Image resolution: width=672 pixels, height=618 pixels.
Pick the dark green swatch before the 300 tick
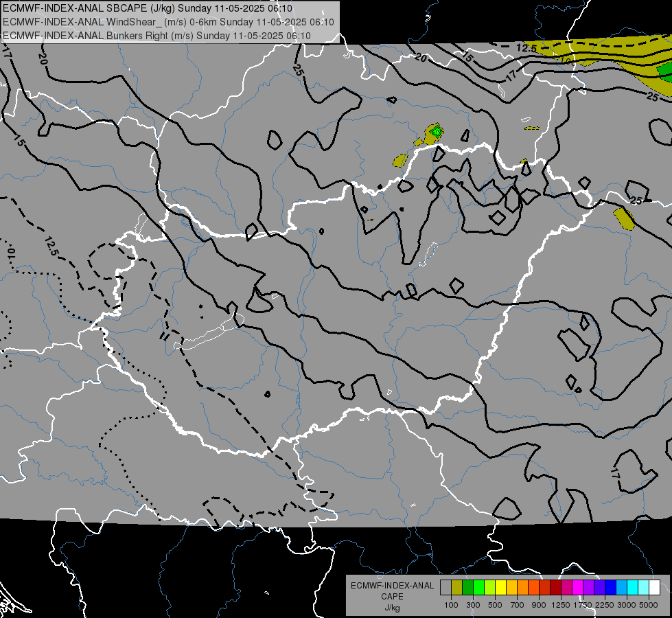[467, 588]
